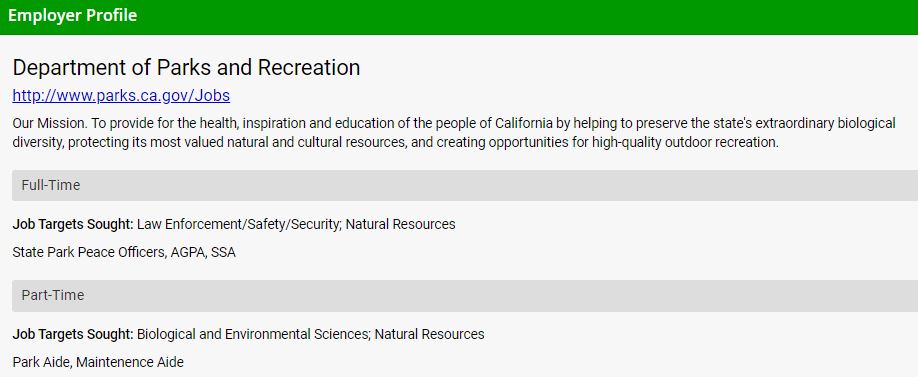Click Natural Resources in the Part-Time targets
Screen dimensions: 918x377
(x=429, y=334)
